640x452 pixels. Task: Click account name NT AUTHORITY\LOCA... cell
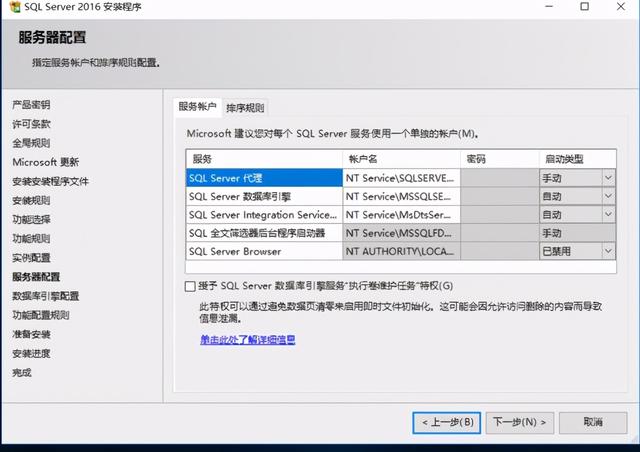pos(401,251)
